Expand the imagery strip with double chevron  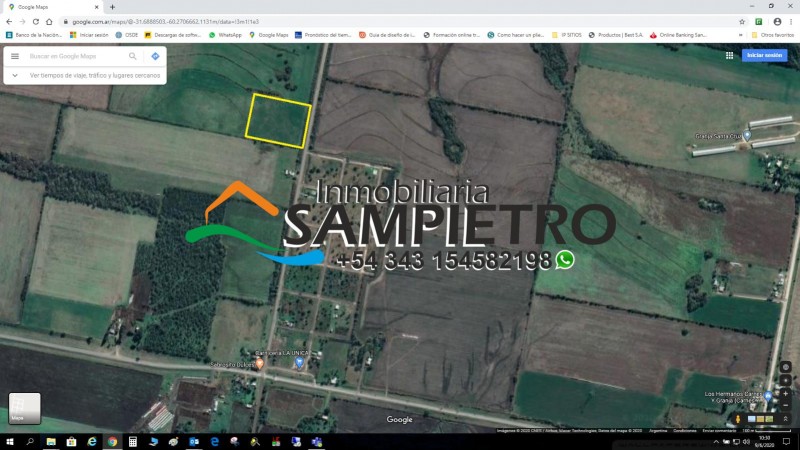tap(786, 419)
